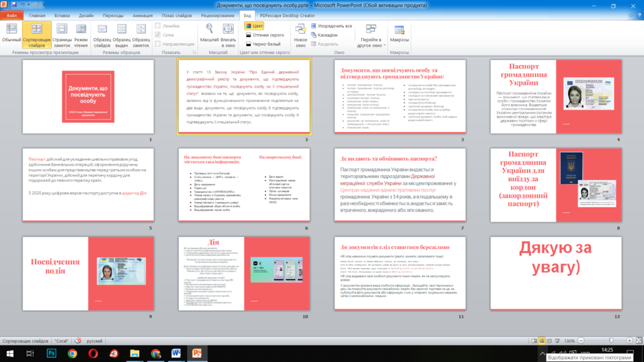Select slide 4 Паспорт громадянина України

pos(556,96)
